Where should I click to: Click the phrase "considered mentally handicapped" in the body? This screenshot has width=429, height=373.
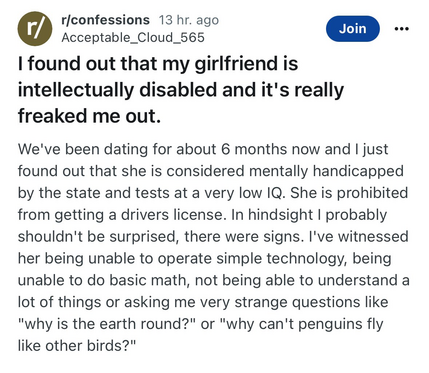(285, 171)
